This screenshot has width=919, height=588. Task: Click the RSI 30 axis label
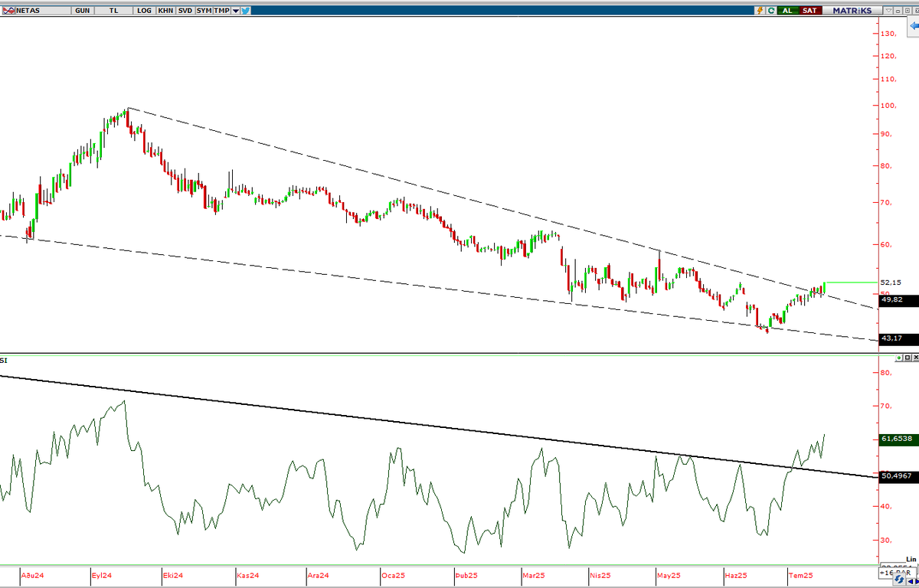[885, 540]
